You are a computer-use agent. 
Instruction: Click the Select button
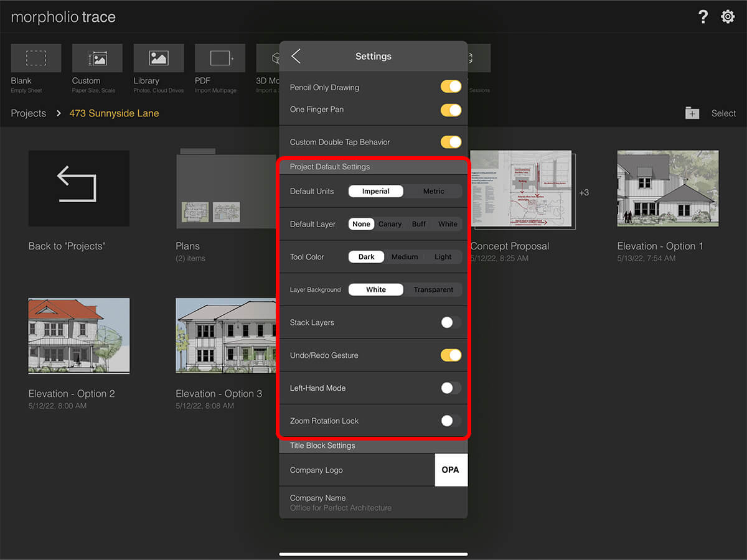click(x=723, y=113)
